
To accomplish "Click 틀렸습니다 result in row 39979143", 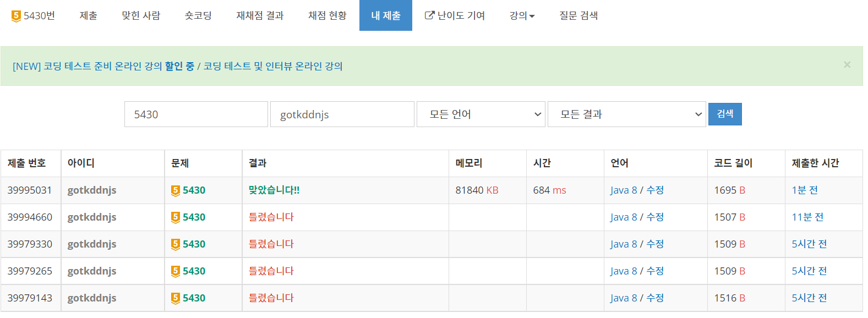I will (271, 298).
